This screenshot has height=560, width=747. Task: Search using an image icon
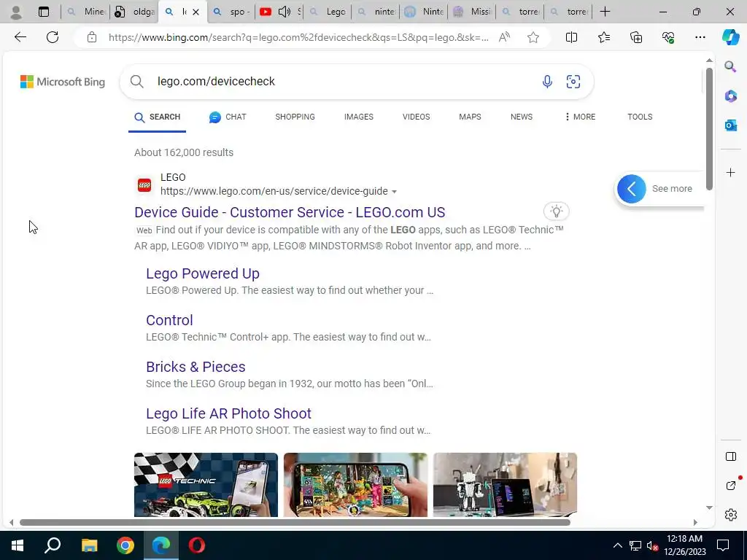(x=573, y=82)
